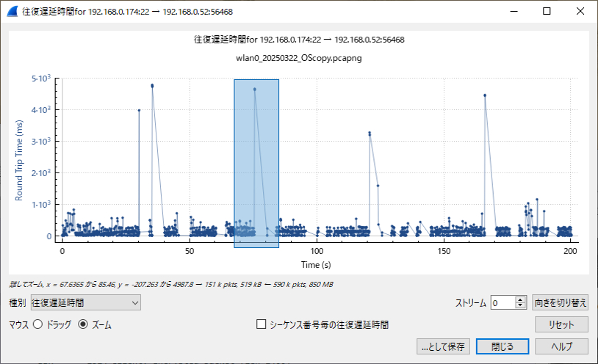This screenshot has width=598, height=364.
Task: Maximize the 往復遅延時間 window
Action: (547, 11)
